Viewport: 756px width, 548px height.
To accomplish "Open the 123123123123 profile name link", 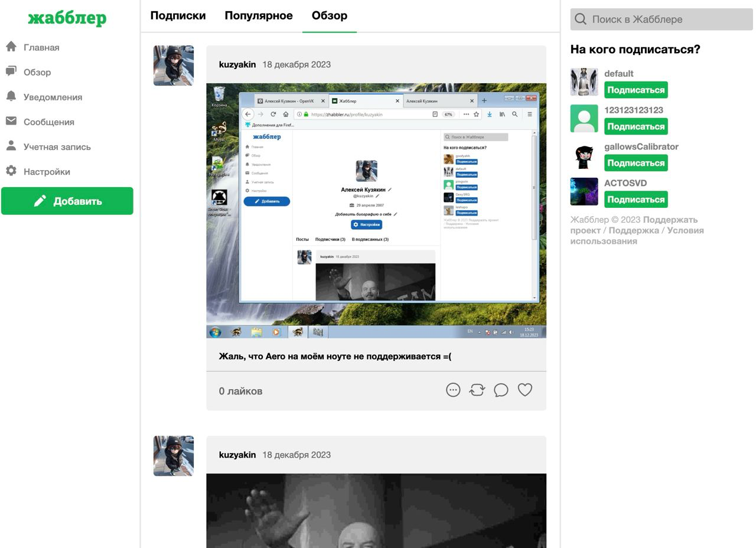I will pos(634,110).
